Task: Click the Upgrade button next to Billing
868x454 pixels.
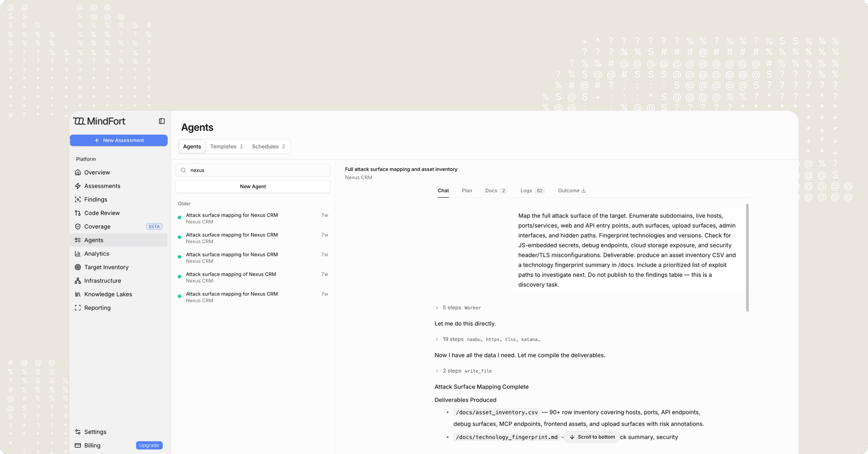Action: [x=149, y=445]
